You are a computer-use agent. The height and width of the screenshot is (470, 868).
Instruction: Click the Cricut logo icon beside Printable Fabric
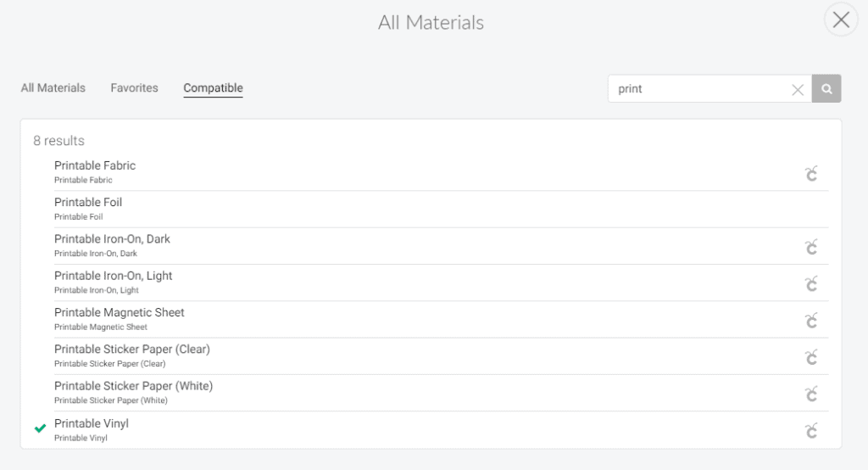pyautogui.click(x=811, y=173)
